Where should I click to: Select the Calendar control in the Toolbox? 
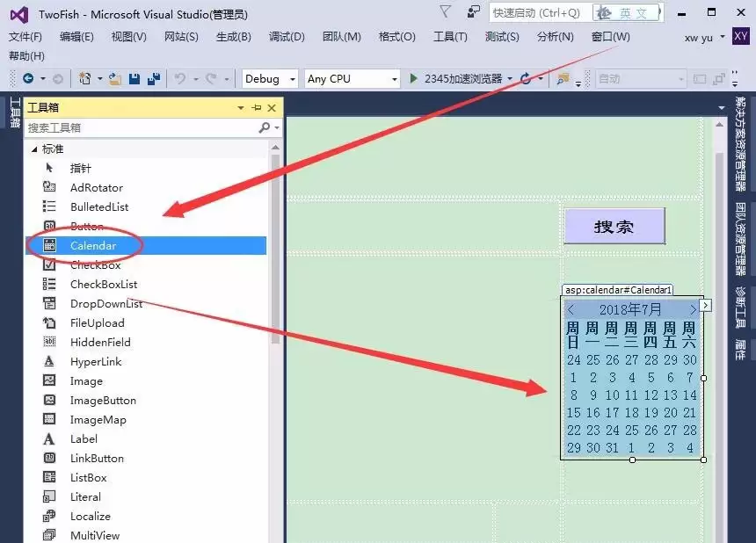91,245
